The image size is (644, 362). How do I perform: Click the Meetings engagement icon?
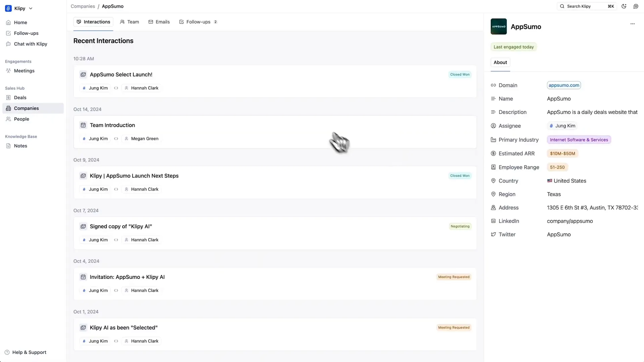8,70
